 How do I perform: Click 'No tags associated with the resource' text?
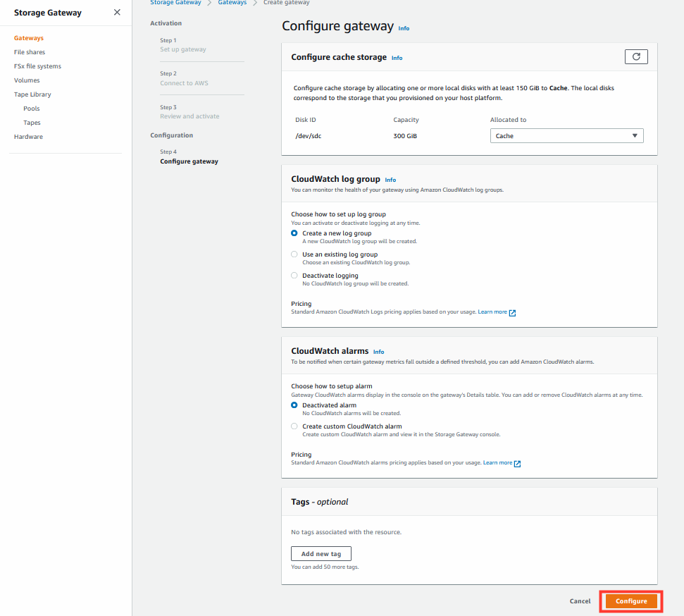click(346, 532)
